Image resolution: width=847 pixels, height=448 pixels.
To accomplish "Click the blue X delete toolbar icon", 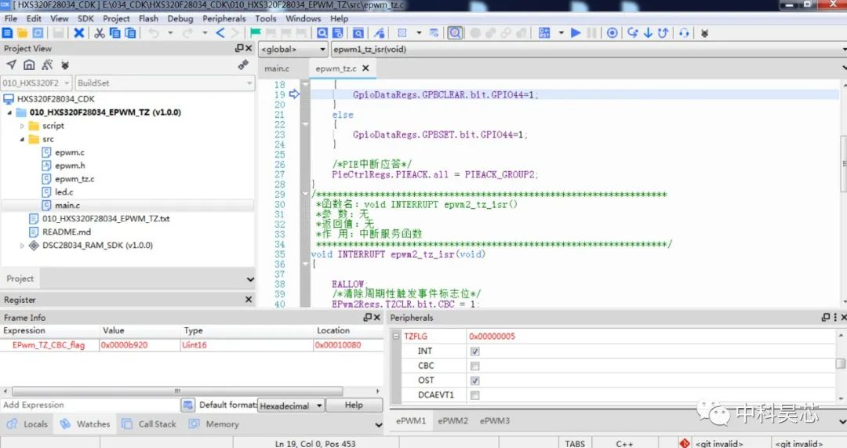I will pyautogui.click(x=79, y=33).
